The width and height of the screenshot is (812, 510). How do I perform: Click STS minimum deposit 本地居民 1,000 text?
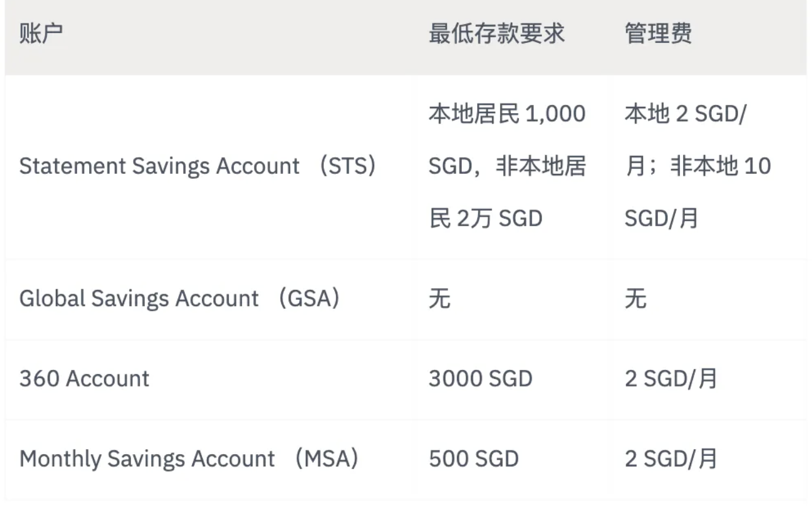tap(507, 114)
